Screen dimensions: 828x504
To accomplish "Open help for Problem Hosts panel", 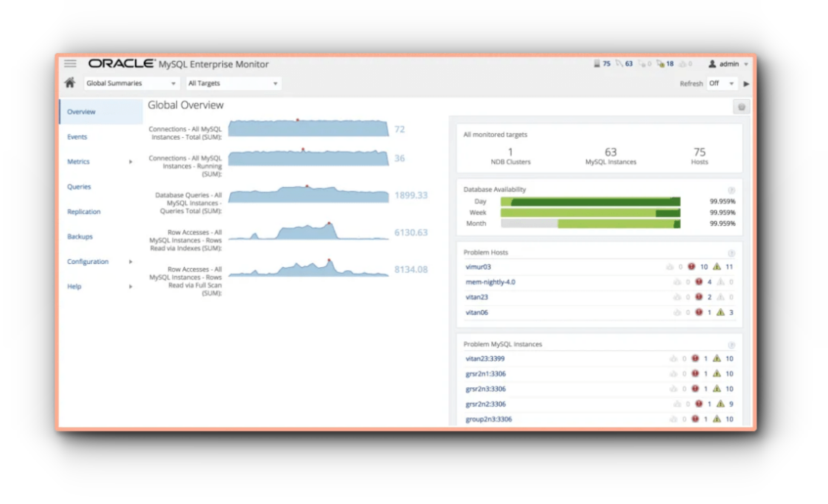I will (x=731, y=253).
